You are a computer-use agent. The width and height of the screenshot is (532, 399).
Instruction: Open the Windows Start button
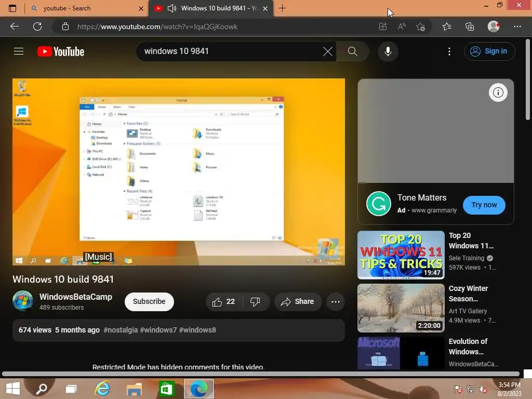(x=13, y=388)
